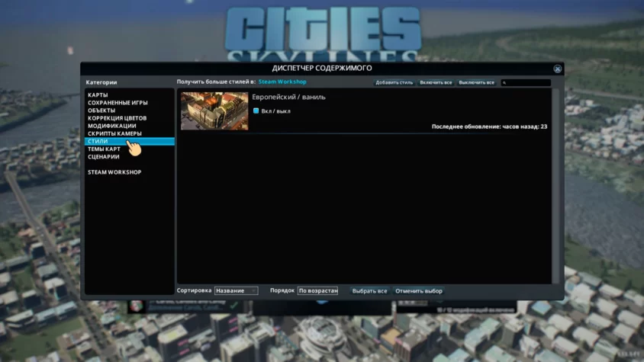
Task: Select the СКРИПТЫ КАМЕРЫ category
Action: click(114, 133)
